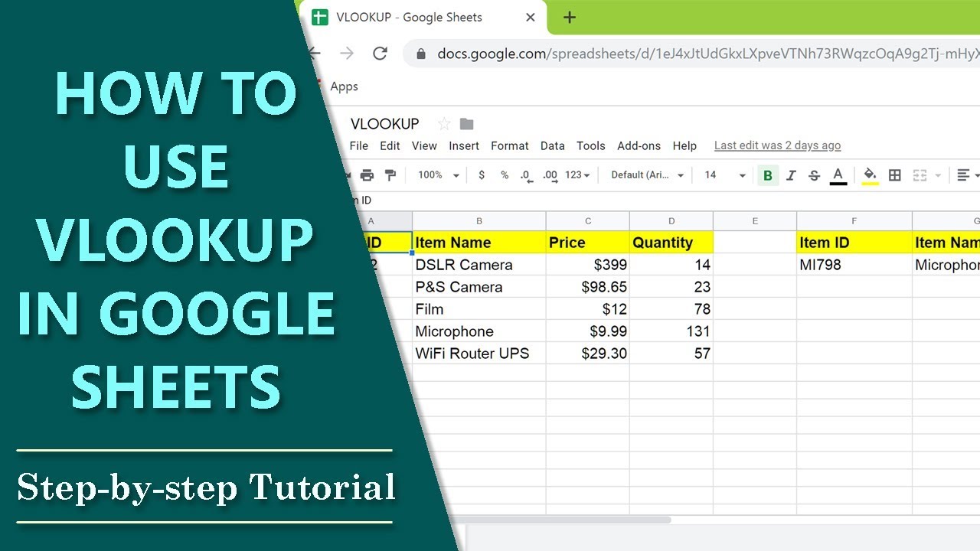Increase decimal places

point(550,175)
